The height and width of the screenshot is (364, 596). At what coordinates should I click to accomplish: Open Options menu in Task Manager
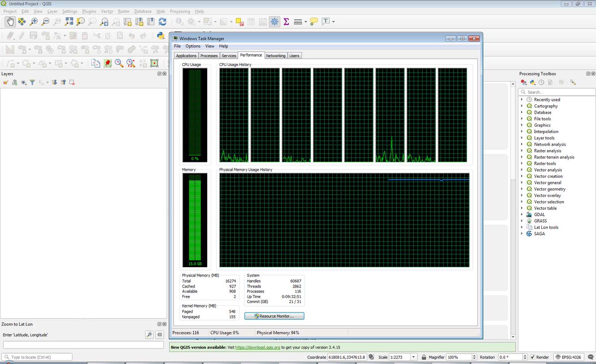point(193,46)
